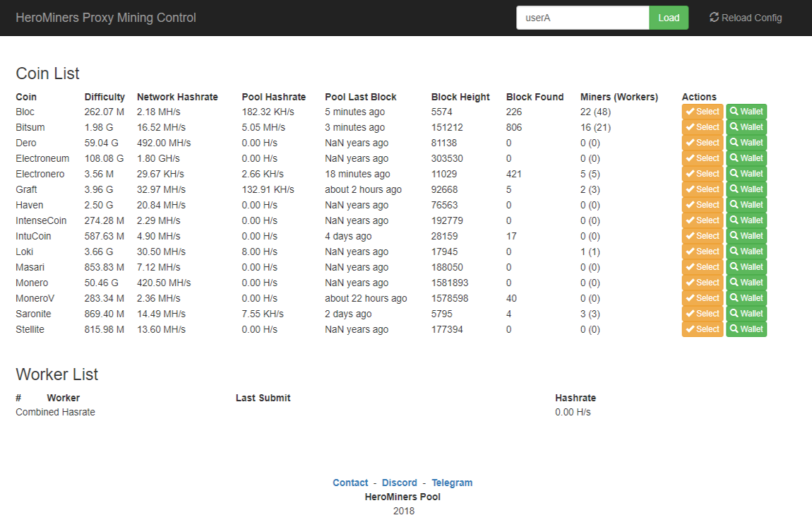Click the Block Found column header
The image size is (812, 532).
point(535,97)
